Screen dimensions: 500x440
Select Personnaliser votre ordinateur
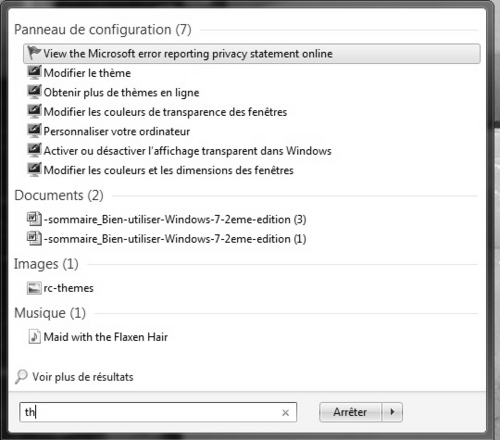click(117, 131)
